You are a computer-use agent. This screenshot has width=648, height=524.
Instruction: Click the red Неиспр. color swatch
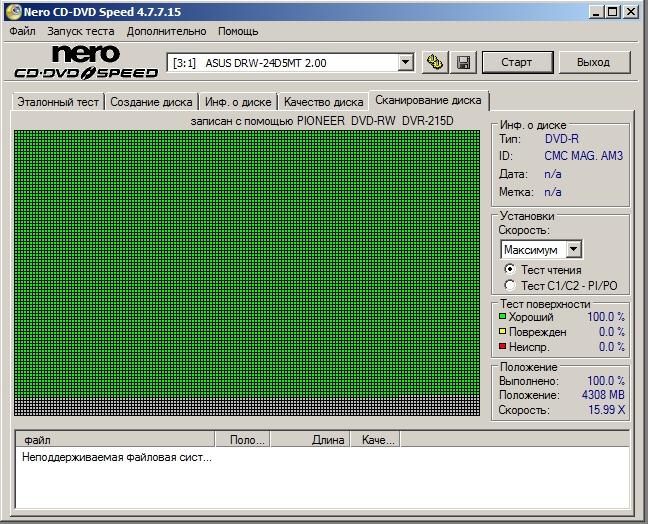[503, 346]
